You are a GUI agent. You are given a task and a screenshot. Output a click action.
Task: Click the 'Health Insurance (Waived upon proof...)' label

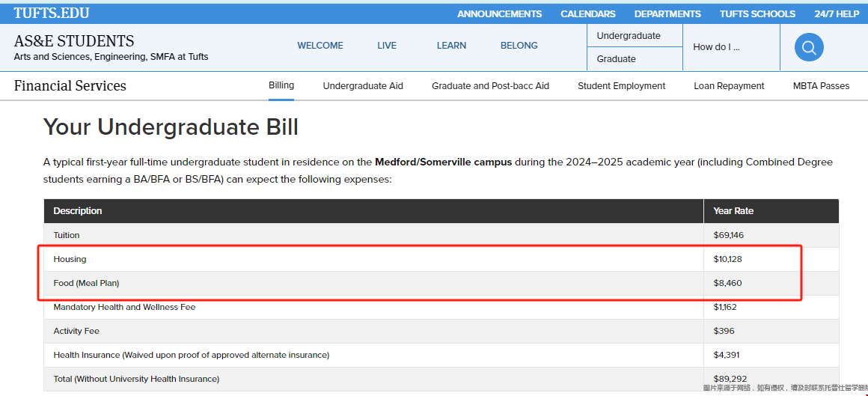[x=192, y=355]
